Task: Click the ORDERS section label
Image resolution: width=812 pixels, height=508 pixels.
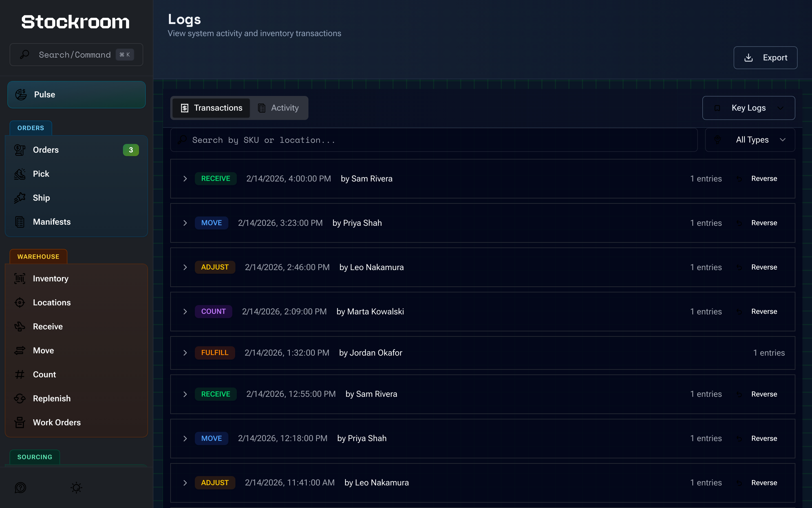Action: pyautogui.click(x=31, y=128)
